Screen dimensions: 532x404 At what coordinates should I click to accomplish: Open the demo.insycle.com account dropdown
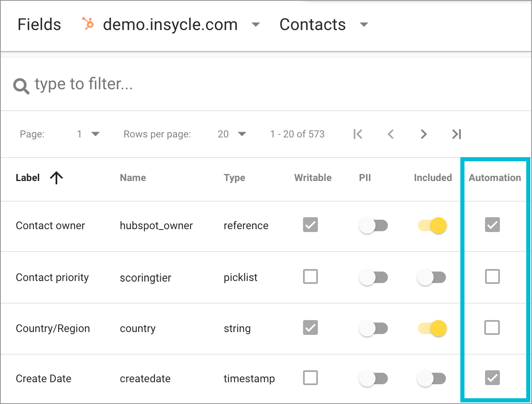coord(256,25)
